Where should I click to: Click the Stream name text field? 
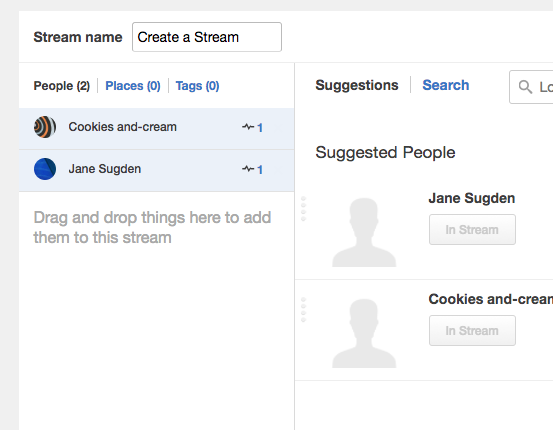click(207, 37)
